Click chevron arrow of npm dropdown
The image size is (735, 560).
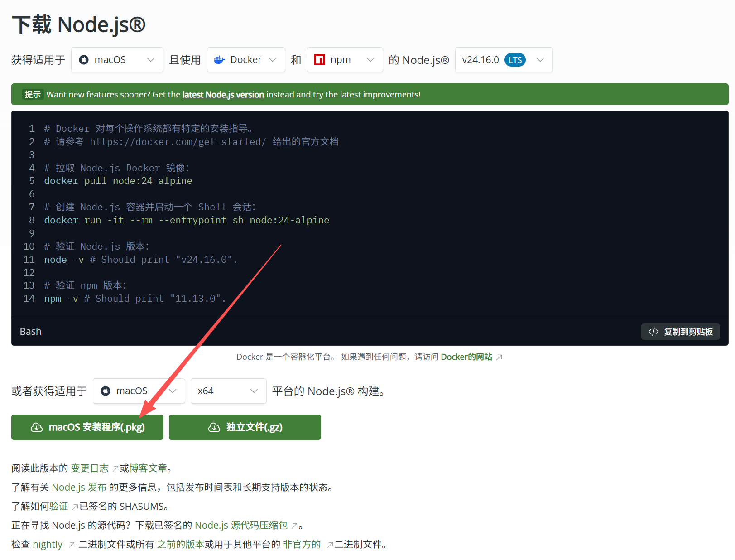click(x=370, y=60)
